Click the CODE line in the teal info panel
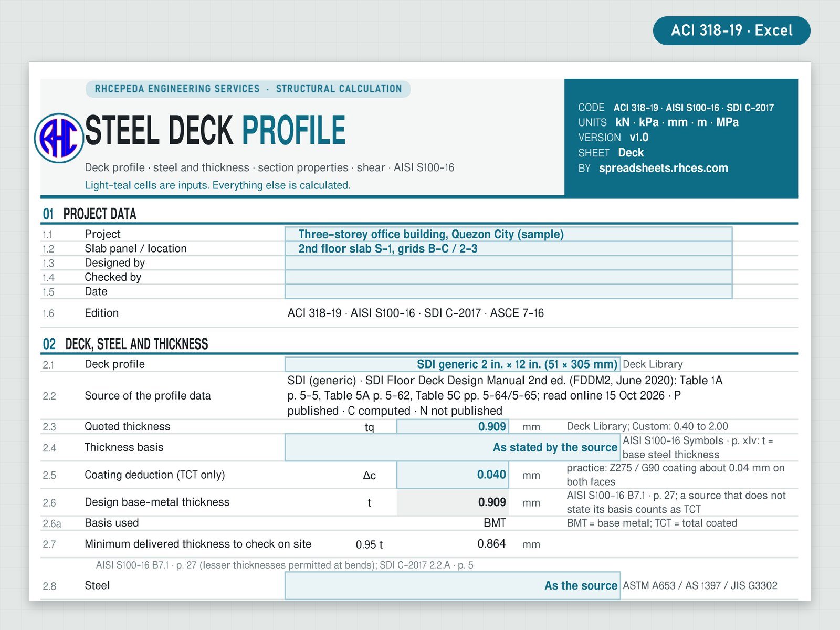Viewport: 840px width, 630px height. pyautogui.click(x=676, y=108)
